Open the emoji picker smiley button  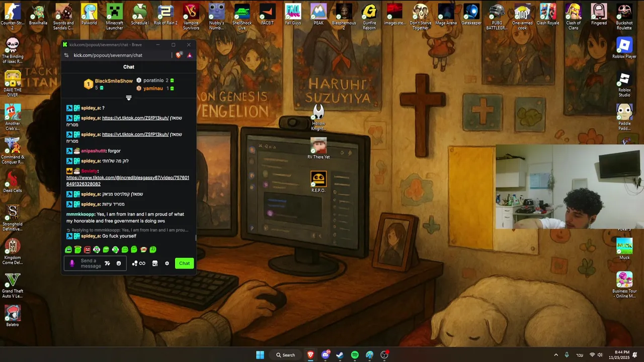point(119,263)
